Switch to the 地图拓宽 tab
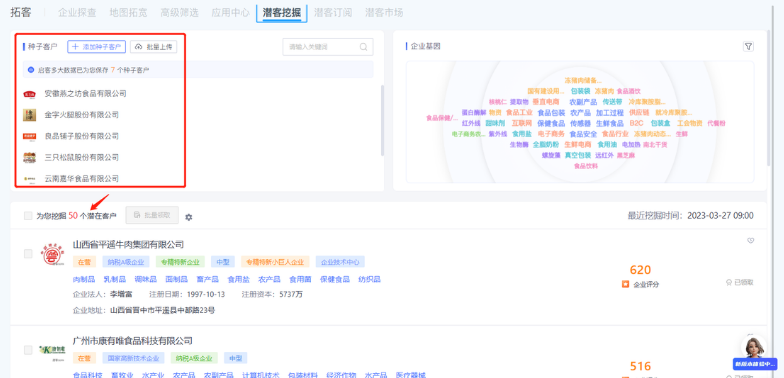 point(128,12)
